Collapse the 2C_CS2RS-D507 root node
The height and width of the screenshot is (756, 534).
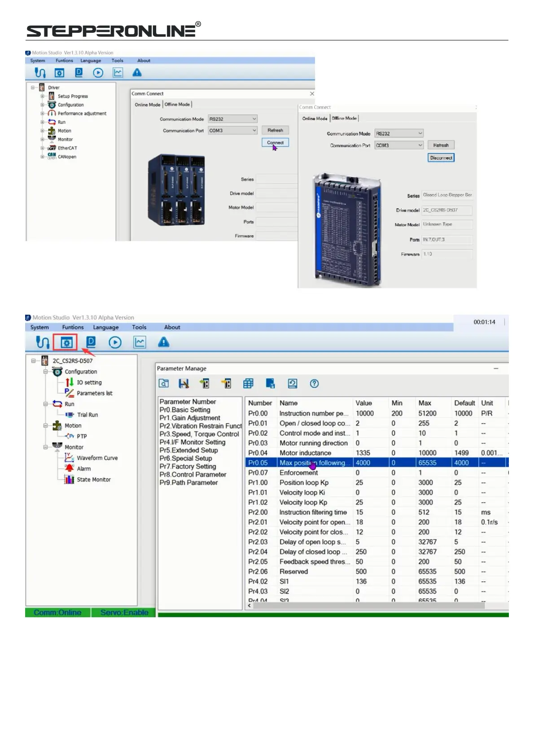pos(34,360)
